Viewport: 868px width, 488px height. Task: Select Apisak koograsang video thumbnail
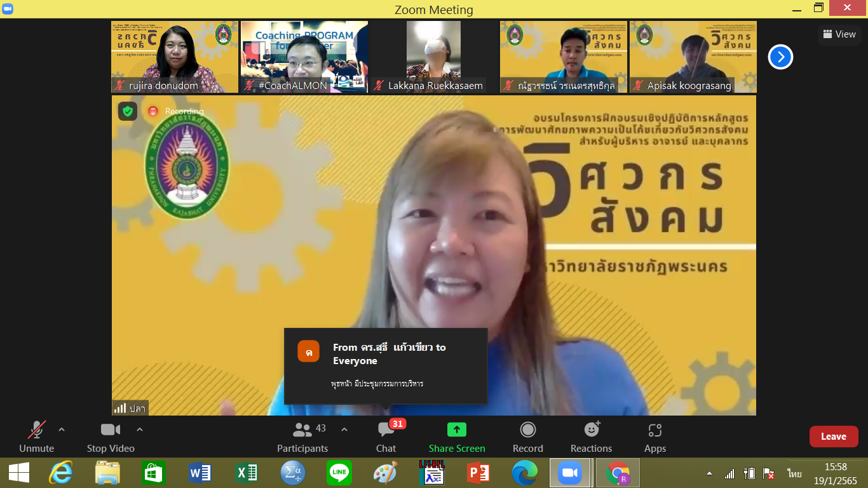(693, 57)
